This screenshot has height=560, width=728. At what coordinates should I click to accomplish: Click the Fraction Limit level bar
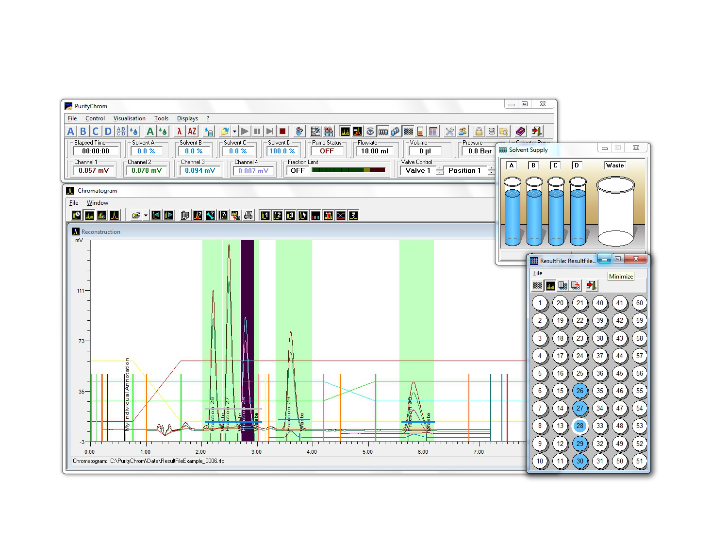348,170
